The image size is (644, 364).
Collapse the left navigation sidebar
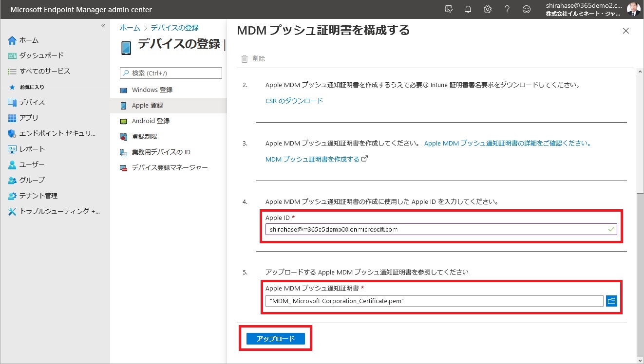click(x=103, y=26)
